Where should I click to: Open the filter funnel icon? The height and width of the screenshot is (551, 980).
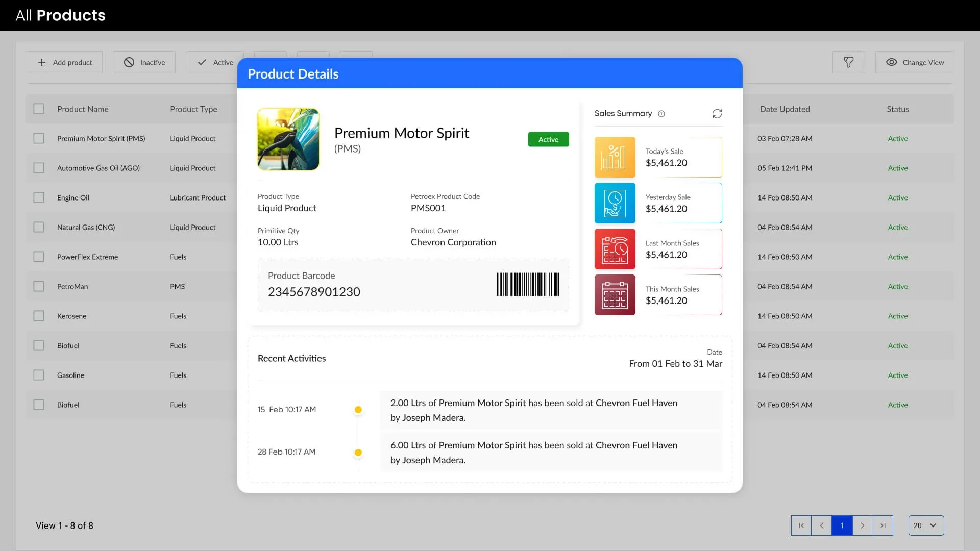(x=848, y=62)
